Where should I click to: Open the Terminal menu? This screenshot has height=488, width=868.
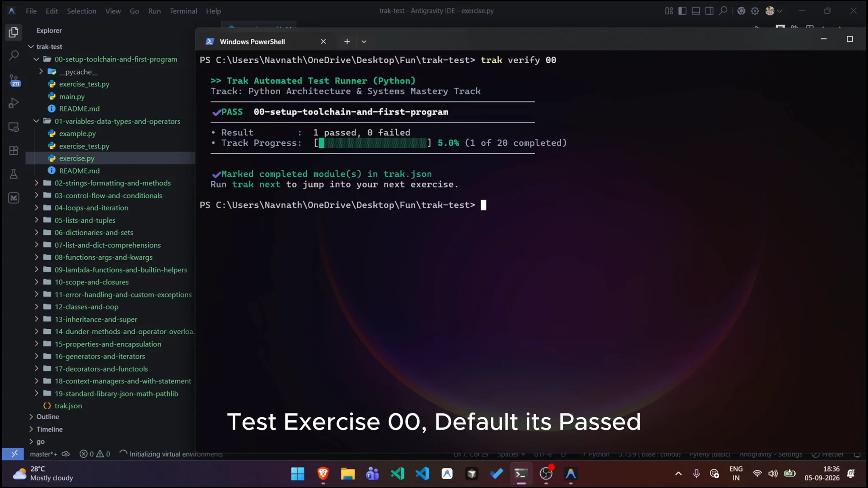click(183, 11)
